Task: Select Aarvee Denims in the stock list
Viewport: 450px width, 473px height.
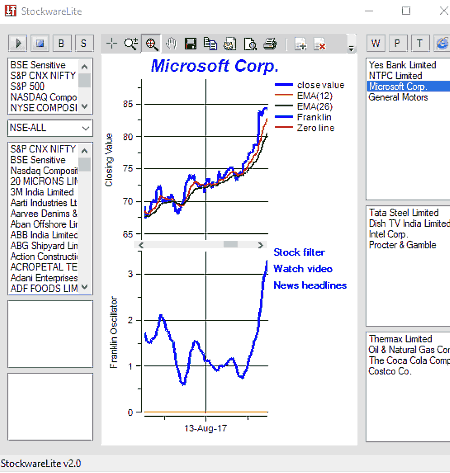Action: (44, 213)
